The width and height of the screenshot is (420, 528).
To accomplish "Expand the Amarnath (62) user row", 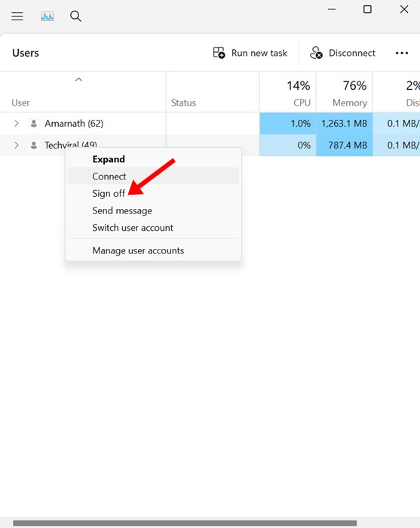I will tap(17, 124).
